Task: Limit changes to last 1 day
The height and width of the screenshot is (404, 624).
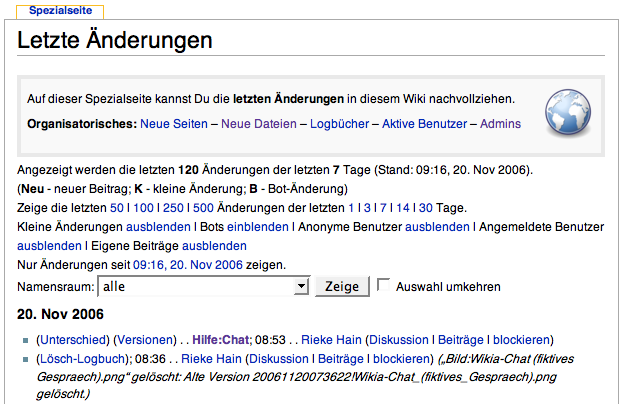Action: coord(351,208)
